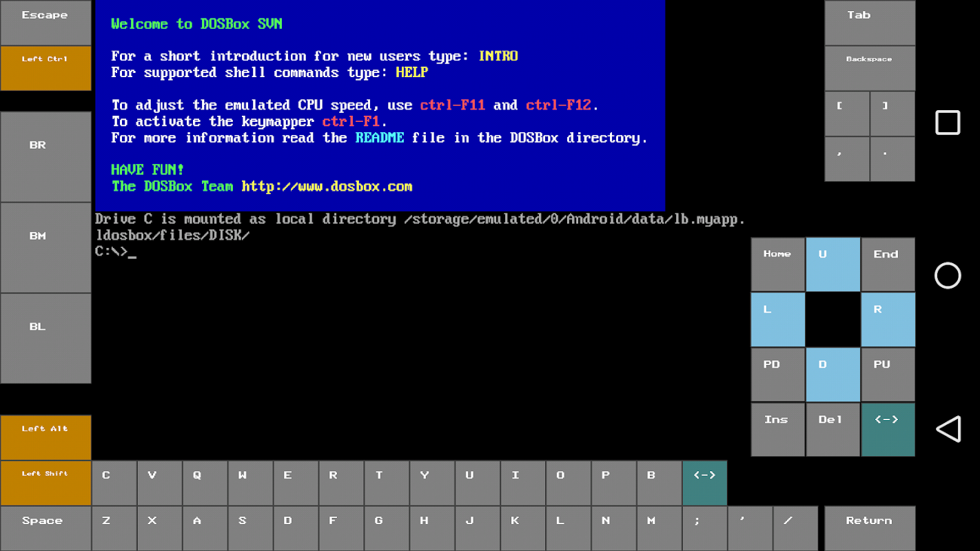Viewport: 980px width, 551px height.
Task: Toggle the Left Ctrl modifier key
Action: 45,68
